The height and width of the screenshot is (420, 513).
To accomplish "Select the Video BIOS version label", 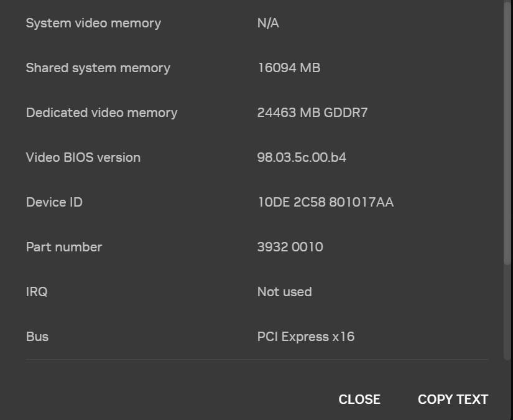I will coord(83,157).
